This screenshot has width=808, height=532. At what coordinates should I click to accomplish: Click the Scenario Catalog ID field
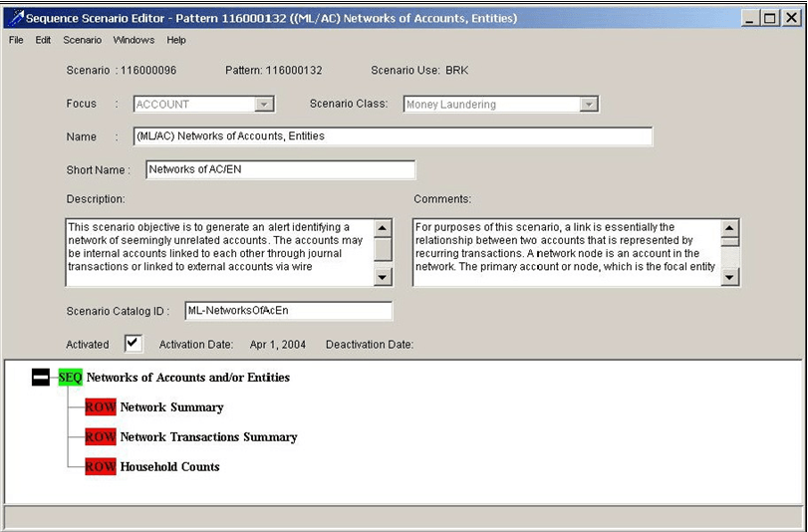coord(289,311)
